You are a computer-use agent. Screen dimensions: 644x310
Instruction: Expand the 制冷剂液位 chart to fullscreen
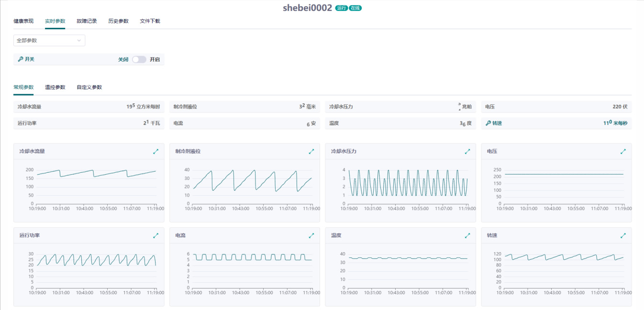coord(311,151)
